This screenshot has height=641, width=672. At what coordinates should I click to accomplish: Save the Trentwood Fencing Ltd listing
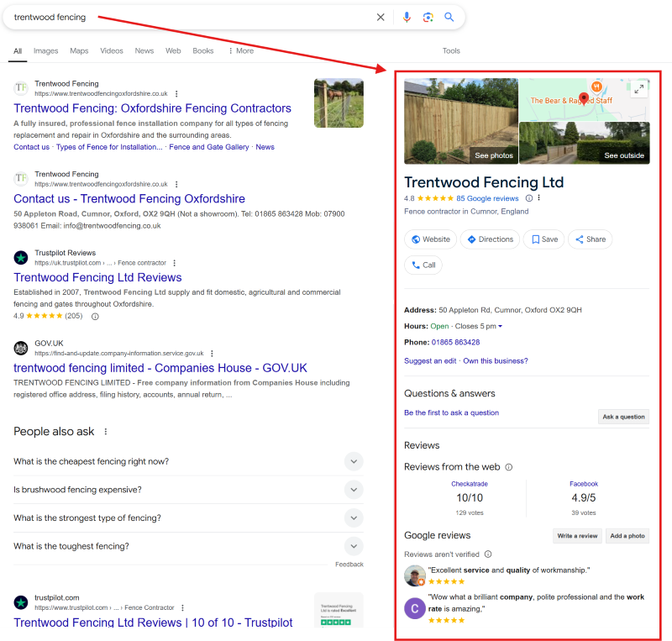(544, 239)
